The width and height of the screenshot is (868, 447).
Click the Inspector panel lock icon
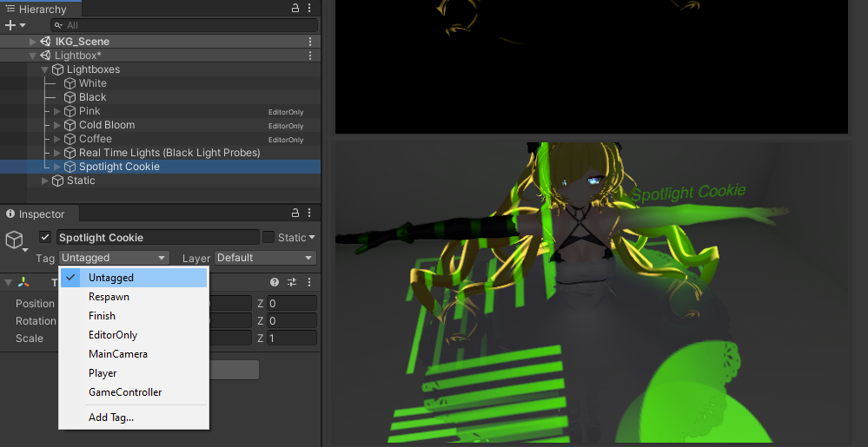[295, 213]
